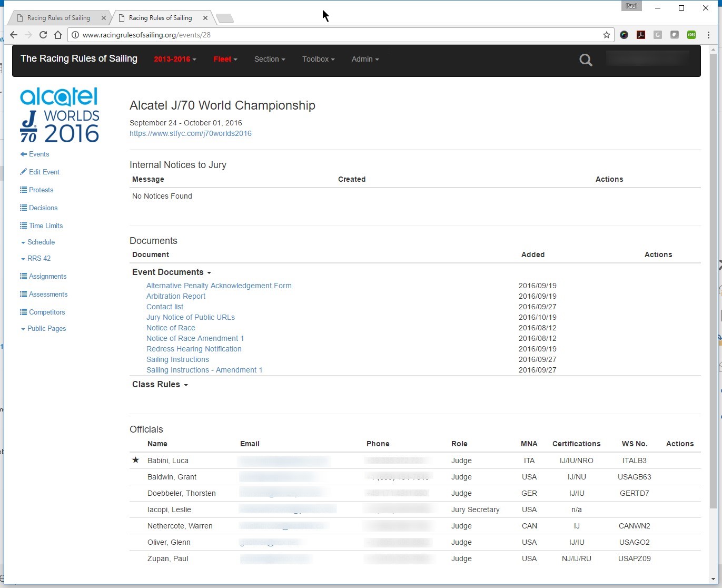Open Redress Hearing Notification document
722x588 pixels.
(x=194, y=349)
